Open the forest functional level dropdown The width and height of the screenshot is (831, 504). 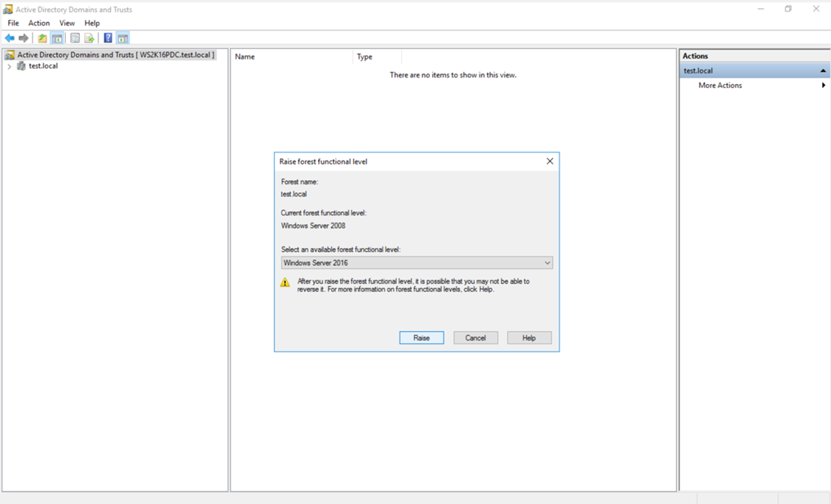click(417, 263)
